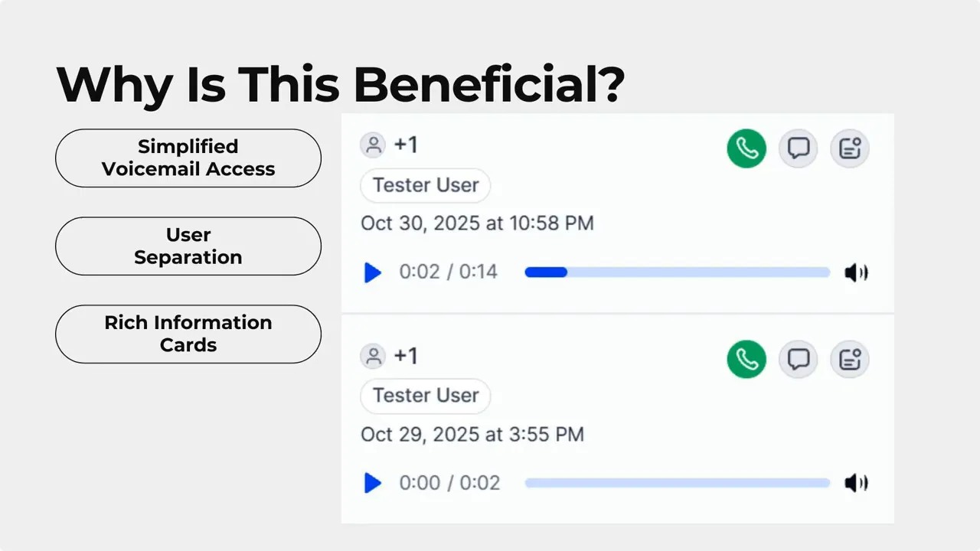This screenshot has width=980, height=551.
Task: Click the note icon on Oct 30 voicemail
Action: pyautogui.click(x=850, y=148)
